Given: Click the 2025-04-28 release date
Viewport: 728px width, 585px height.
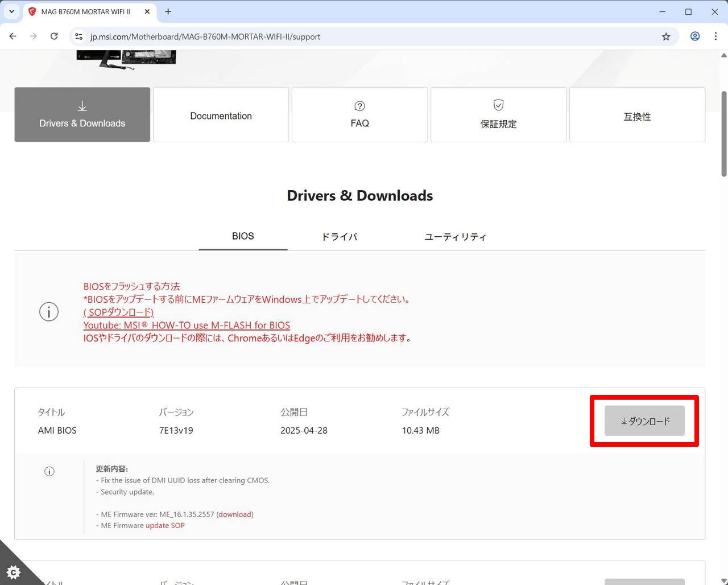Looking at the screenshot, I should [304, 431].
